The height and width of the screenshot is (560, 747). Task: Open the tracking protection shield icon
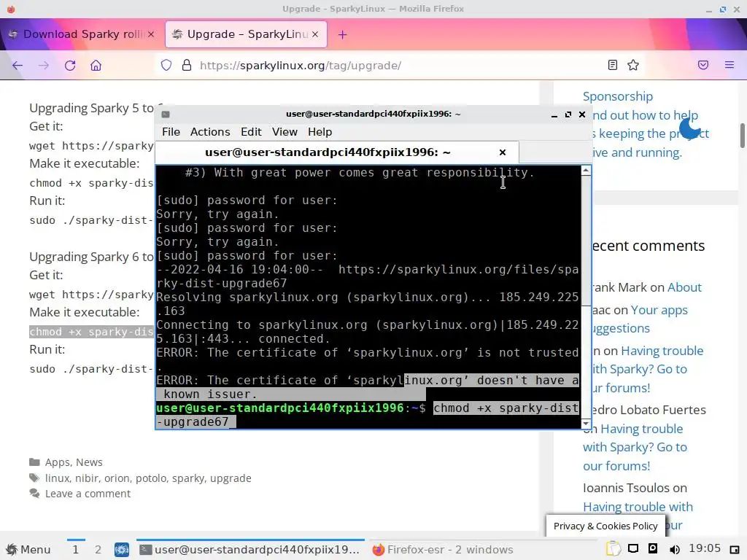[166, 65]
